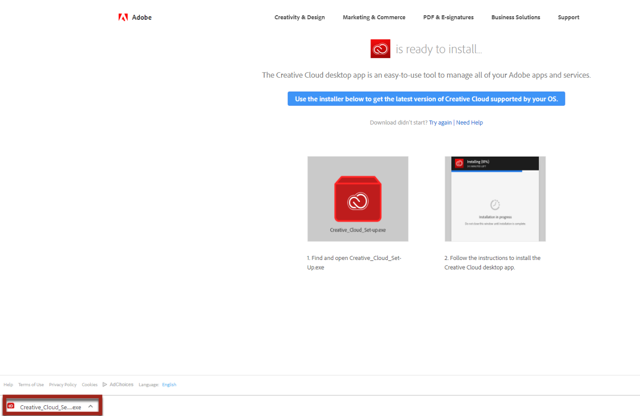Image resolution: width=640 pixels, height=416 pixels.
Task: Open the Terms of Use footer link
Action: tap(31, 385)
